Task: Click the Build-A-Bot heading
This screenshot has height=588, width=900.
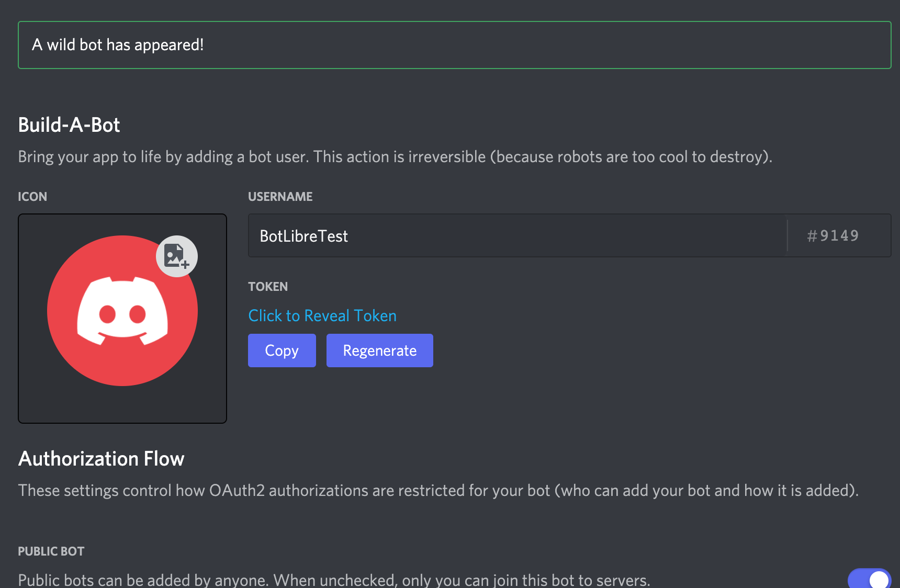Action: pos(69,126)
